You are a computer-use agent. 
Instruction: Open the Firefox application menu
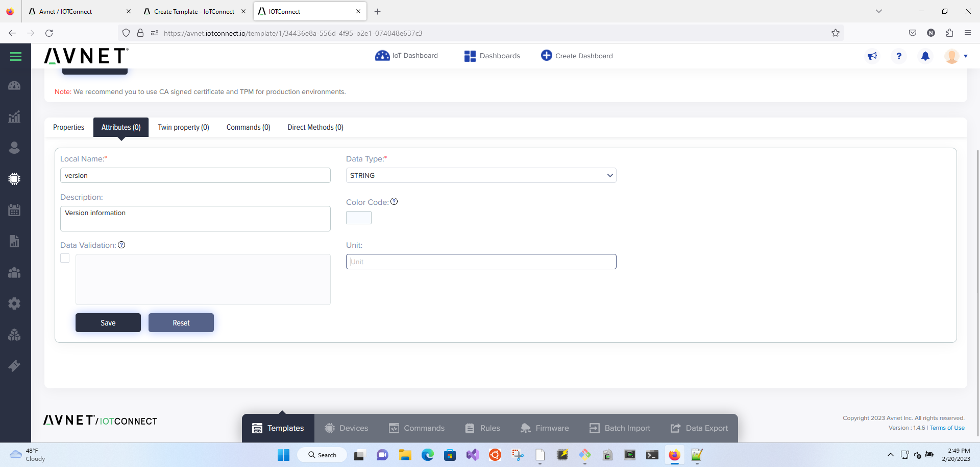[968, 33]
